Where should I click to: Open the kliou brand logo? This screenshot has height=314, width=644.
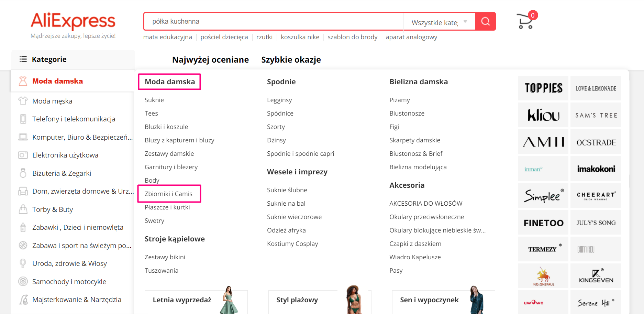pyautogui.click(x=543, y=115)
